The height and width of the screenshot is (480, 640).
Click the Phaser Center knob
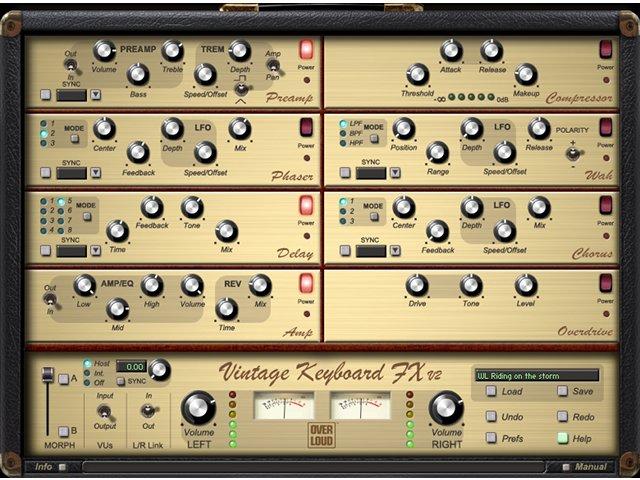[x=104, y=129]
